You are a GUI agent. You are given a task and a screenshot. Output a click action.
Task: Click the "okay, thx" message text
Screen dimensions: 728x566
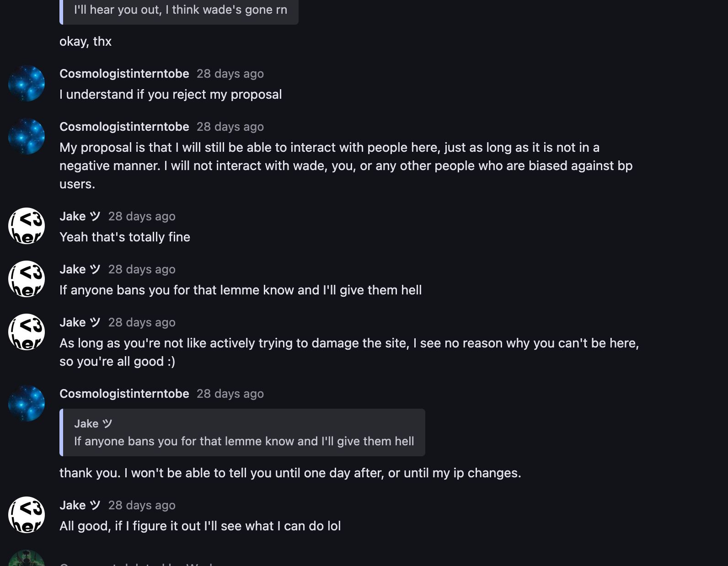coord(86,41)
